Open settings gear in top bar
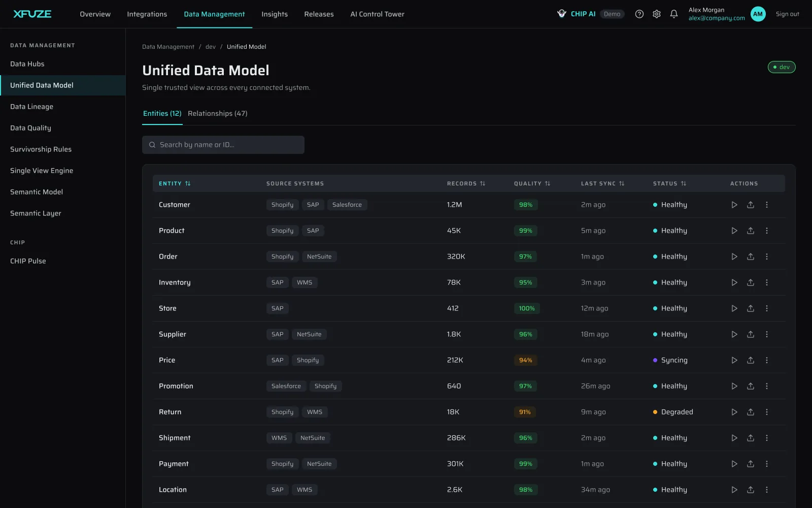The image size is (812, 508). [657, 14]
